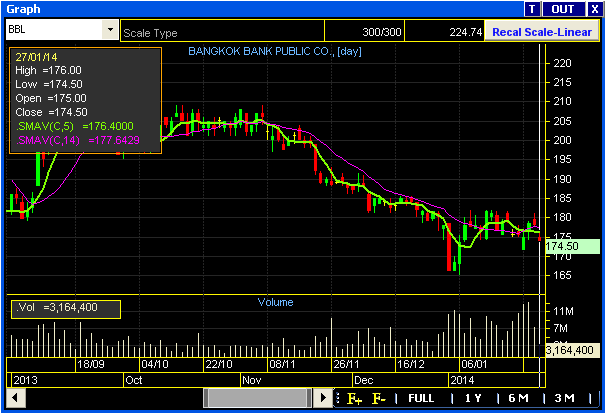Close the Graph window with X
The width and height of the screenshot is (606, 414).
[594, 9]
